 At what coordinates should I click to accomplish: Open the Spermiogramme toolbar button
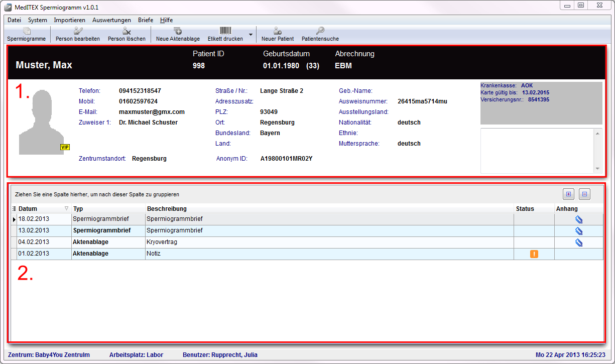(x=26, y=34)
